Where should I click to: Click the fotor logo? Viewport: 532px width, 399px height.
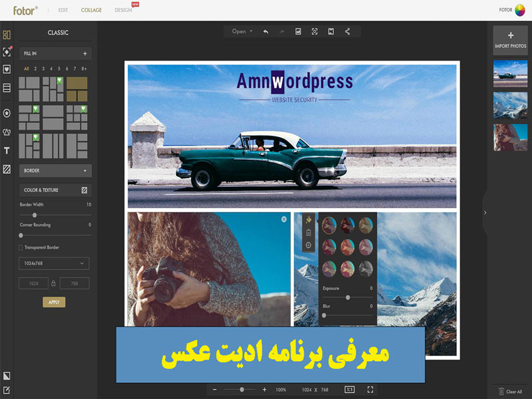(x=25, y=11)
